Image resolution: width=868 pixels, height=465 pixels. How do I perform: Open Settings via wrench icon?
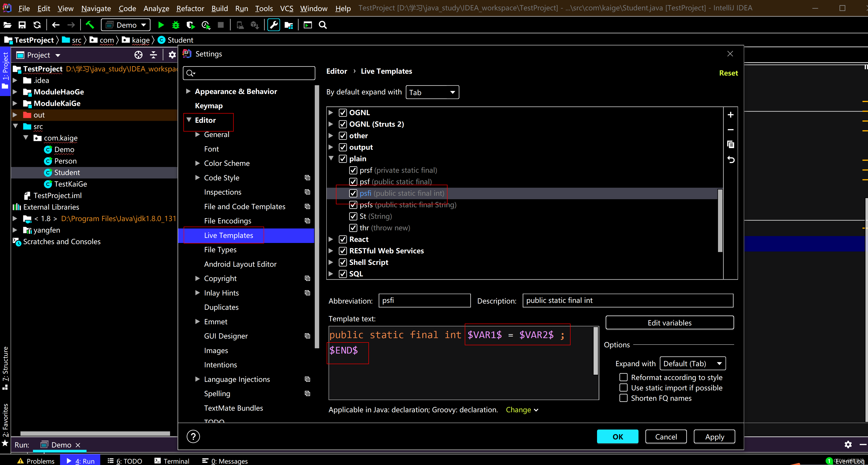click(x=274, y=25)
